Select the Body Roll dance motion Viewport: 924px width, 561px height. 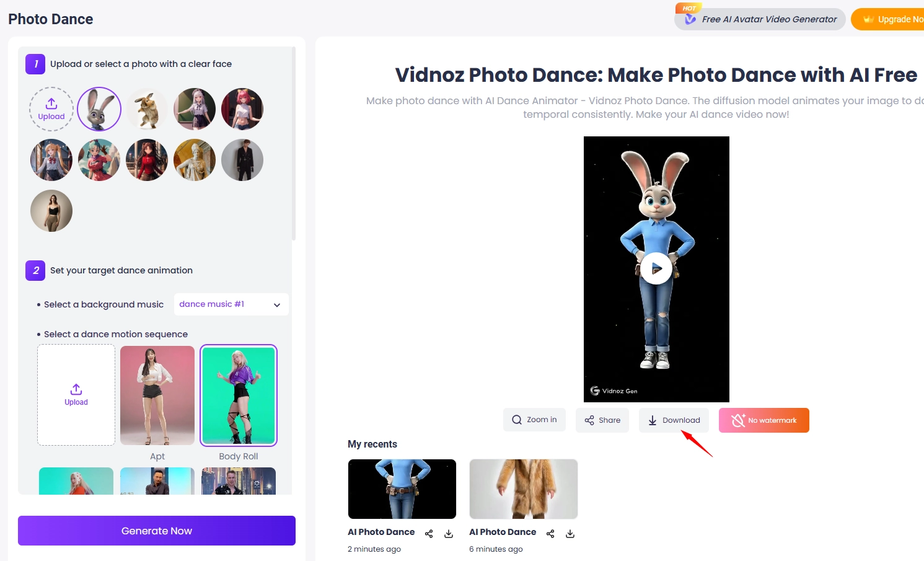coord(238,395)
